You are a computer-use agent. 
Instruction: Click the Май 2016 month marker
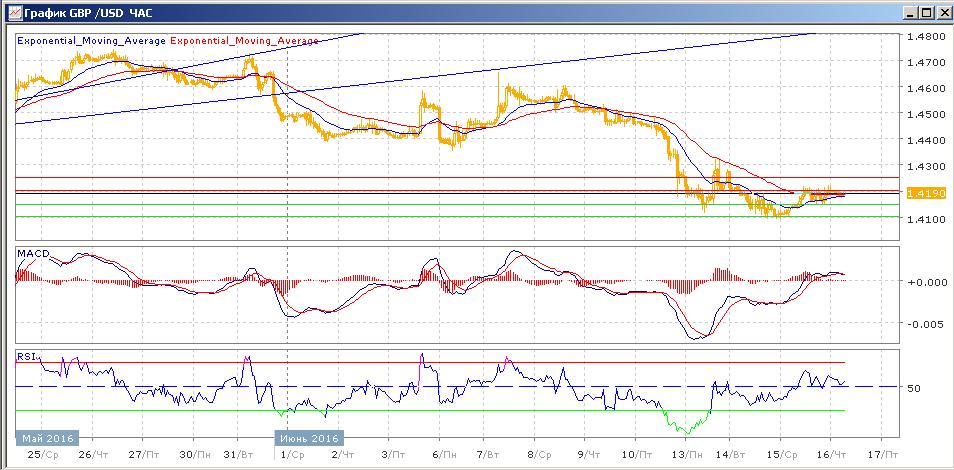click(47, 438)
